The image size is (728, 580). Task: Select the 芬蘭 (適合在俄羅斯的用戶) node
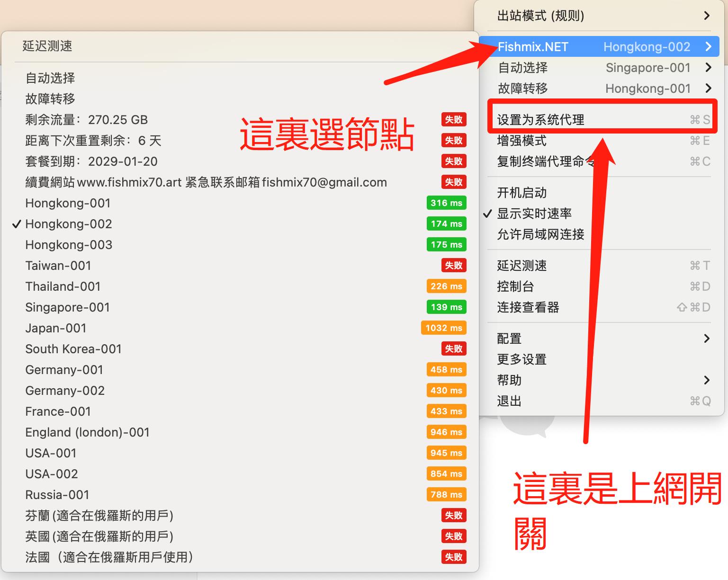click(240, 516)
